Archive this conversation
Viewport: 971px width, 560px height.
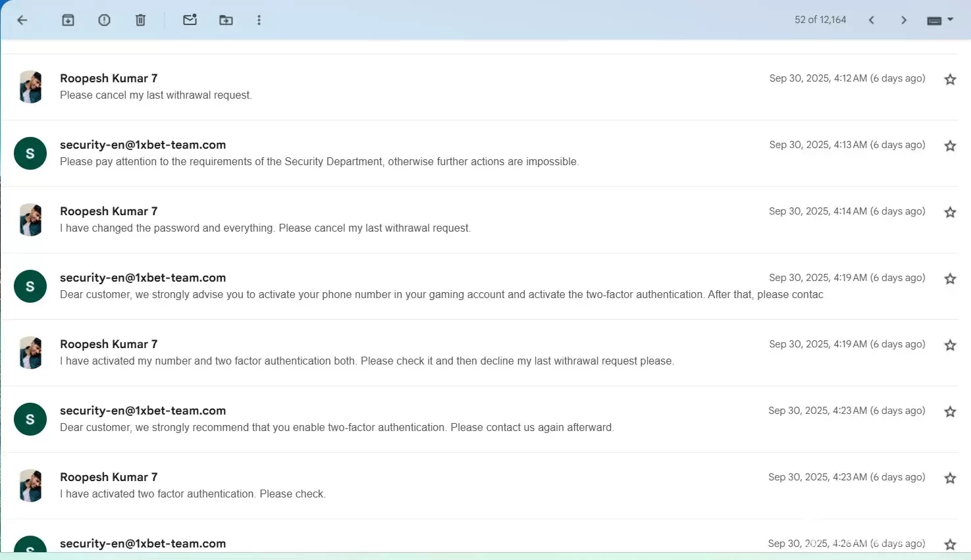[x=68, y=20]
